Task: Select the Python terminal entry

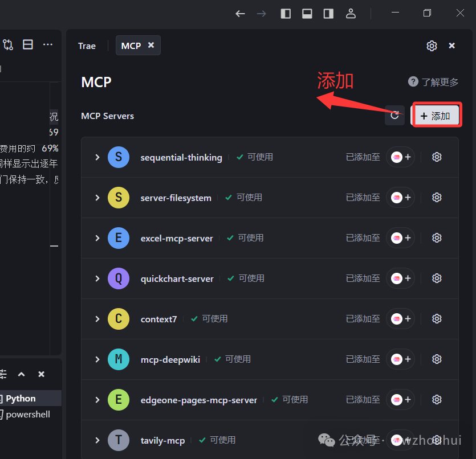Action: pos(30,399)
